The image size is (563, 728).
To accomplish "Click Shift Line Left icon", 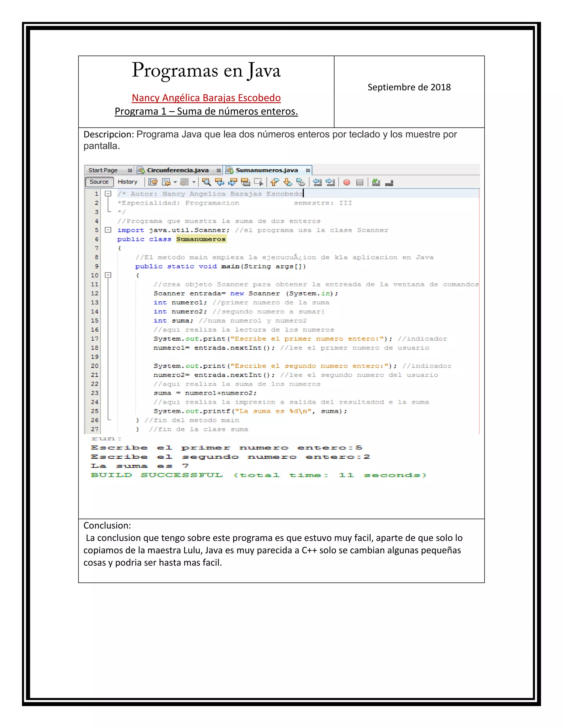I will tap(317, 182).
